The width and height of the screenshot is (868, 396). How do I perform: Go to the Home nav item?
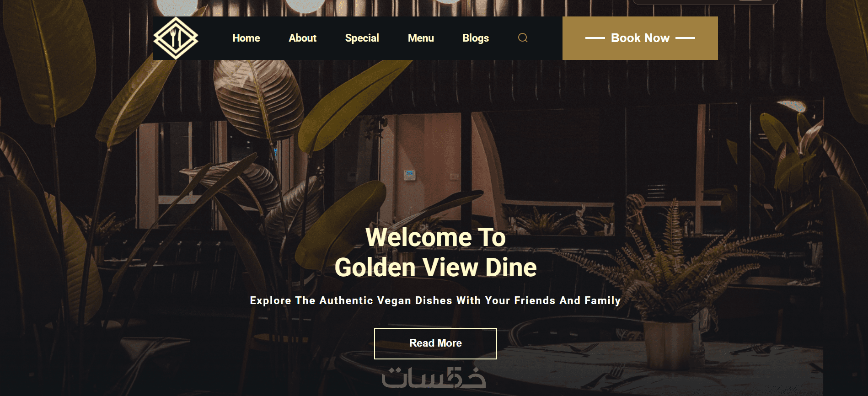pos(246,38)
